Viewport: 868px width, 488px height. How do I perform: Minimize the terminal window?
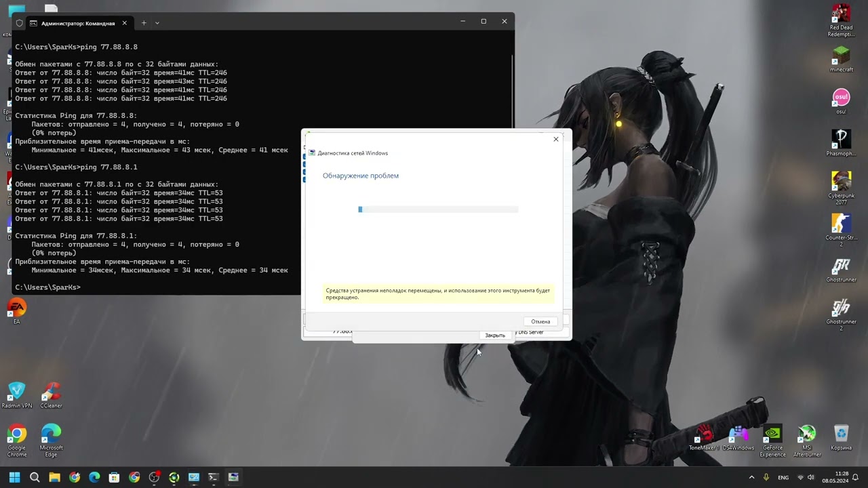point(462,22)
